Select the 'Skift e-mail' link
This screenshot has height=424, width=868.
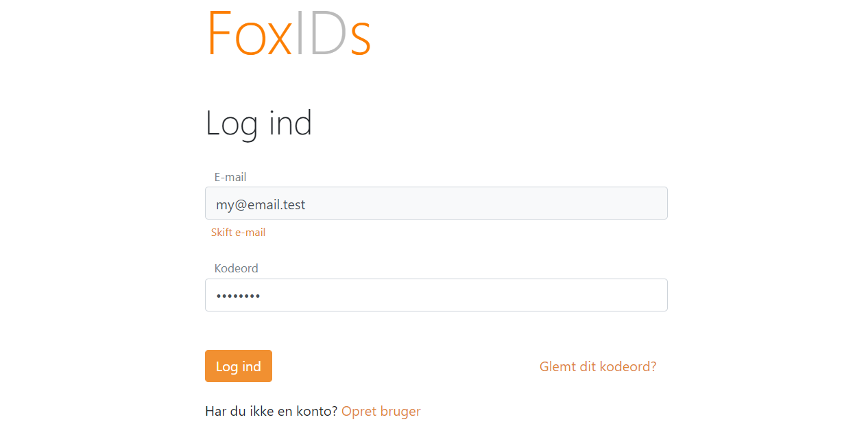[238, 233]
